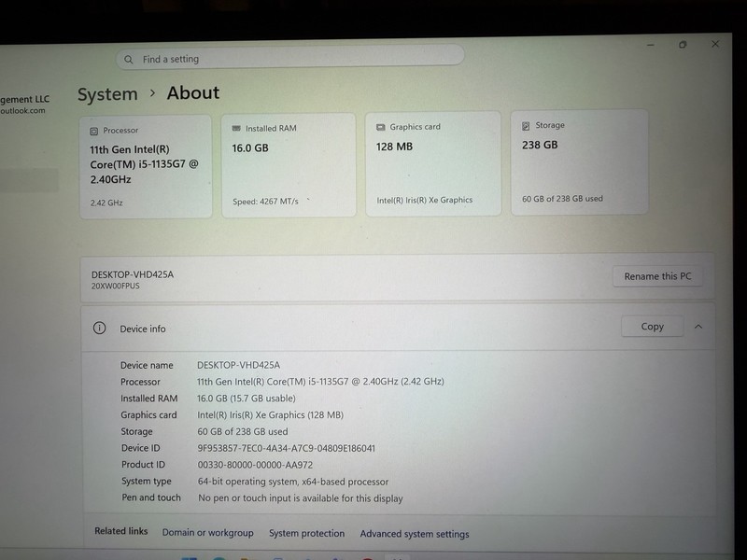Click the account email ending outlook.com
The image size is (747, 560).
22,110
